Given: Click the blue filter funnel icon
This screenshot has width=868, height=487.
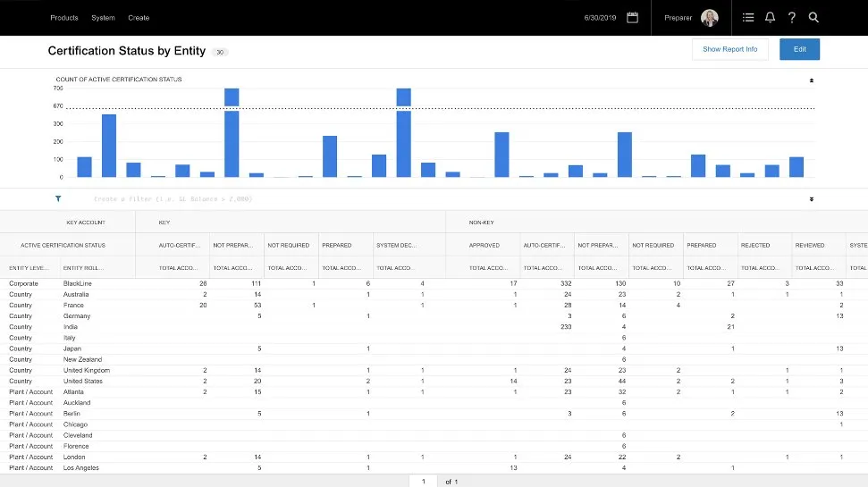Looking at the screenshot, I should pyautogui.click(x=58, y=199).
